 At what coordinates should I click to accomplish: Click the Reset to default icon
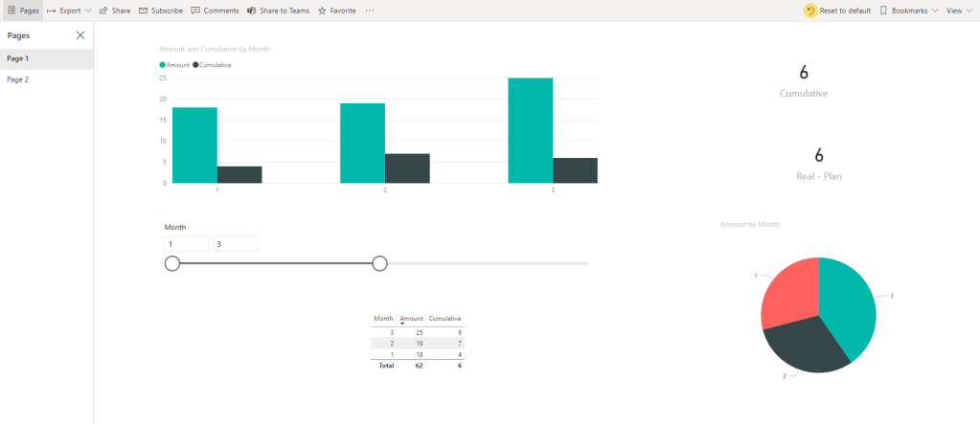point(810,11)
